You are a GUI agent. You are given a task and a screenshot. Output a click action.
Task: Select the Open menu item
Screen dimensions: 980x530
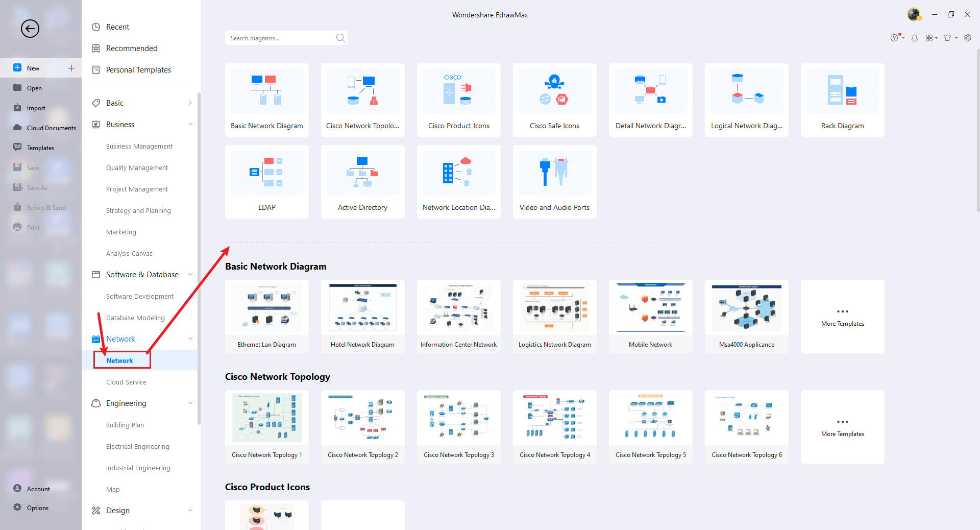click(41, 88)
